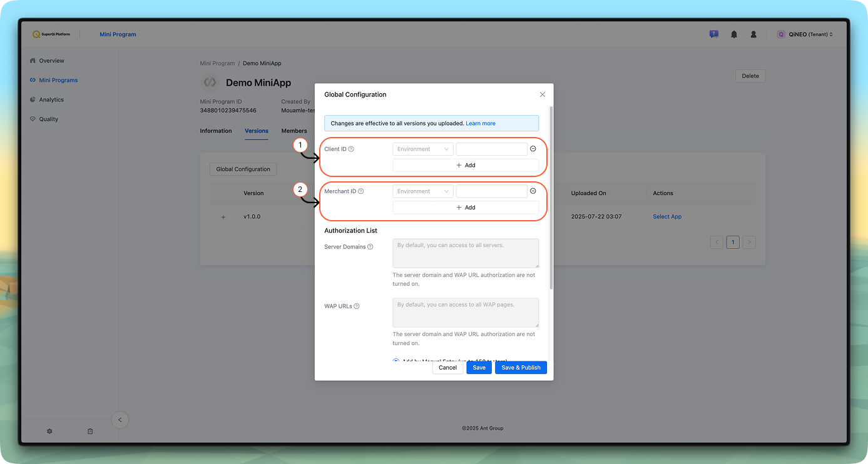
Task: Click the settings gear icon in sidebar
Action: (49, 431)
